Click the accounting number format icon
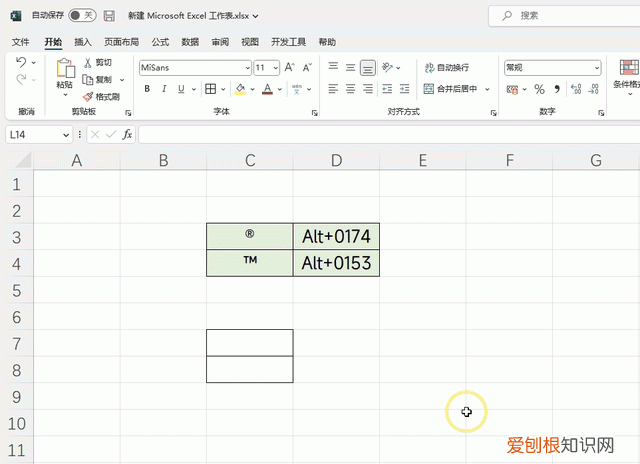Screen dimensions: 640x464 click(x=512, y=89)
